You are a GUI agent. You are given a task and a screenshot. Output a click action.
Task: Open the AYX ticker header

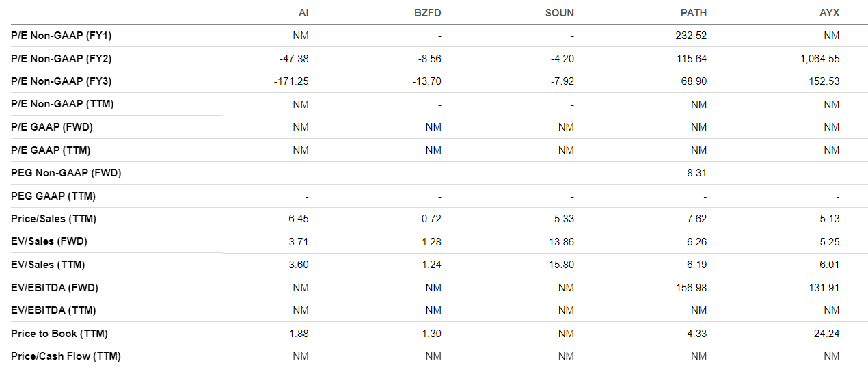click(830, 13)
